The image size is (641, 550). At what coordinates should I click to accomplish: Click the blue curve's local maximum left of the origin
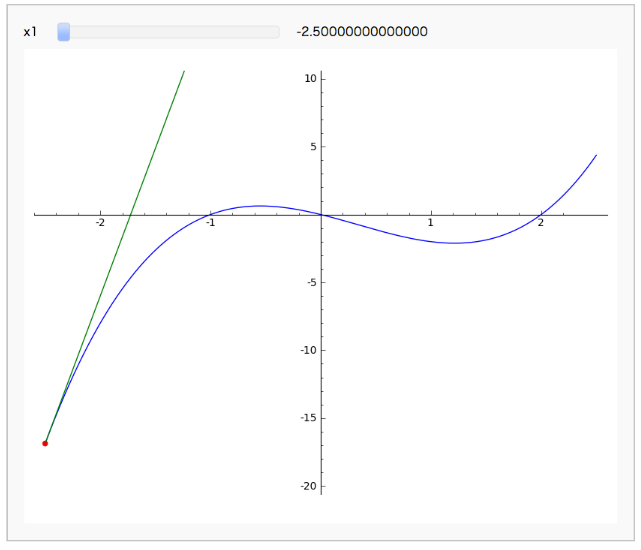pyautogui.click(x=258, y=206)
